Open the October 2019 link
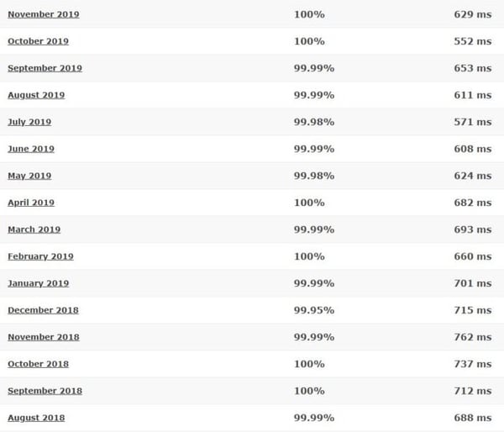504x432 pixels. click(x=38, y=41)
